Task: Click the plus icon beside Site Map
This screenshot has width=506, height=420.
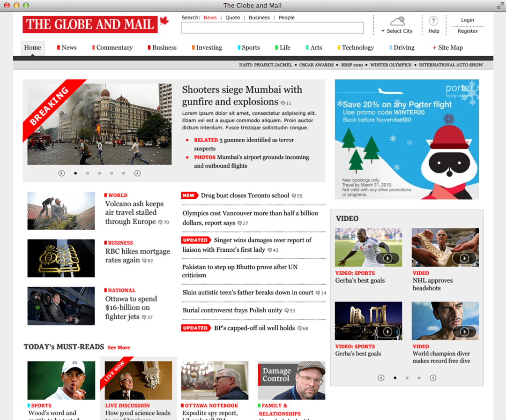Action: [x=434, y=48]
